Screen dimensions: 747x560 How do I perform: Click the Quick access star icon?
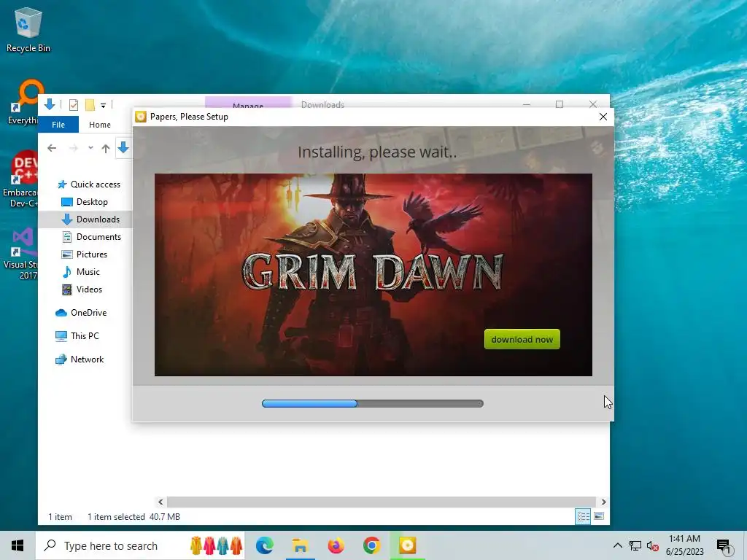coord(61,184)
